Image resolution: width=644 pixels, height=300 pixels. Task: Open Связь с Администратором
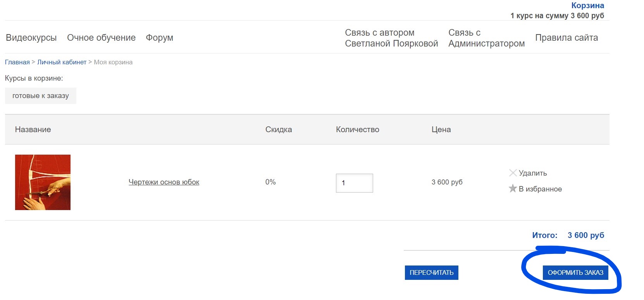click(x=486, y=38)
